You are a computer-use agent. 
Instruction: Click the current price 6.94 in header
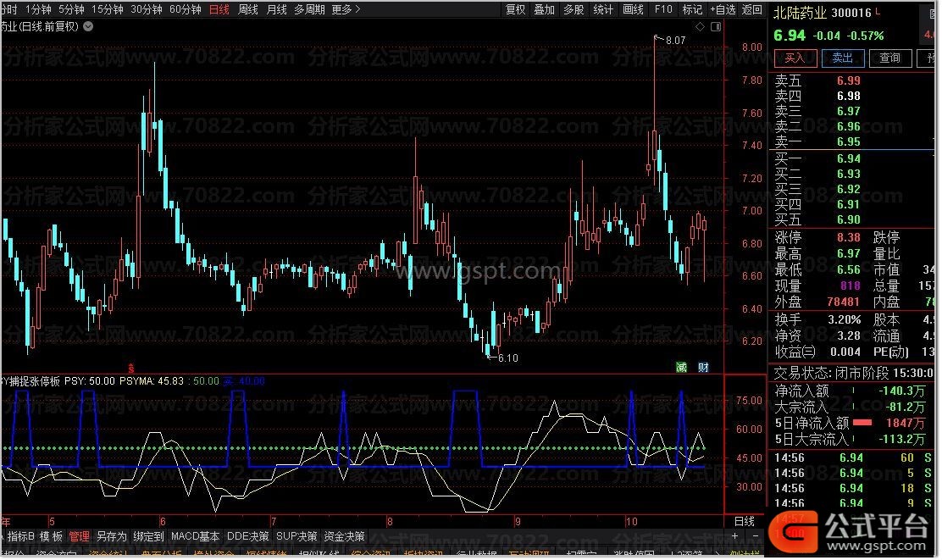point(790,36)
